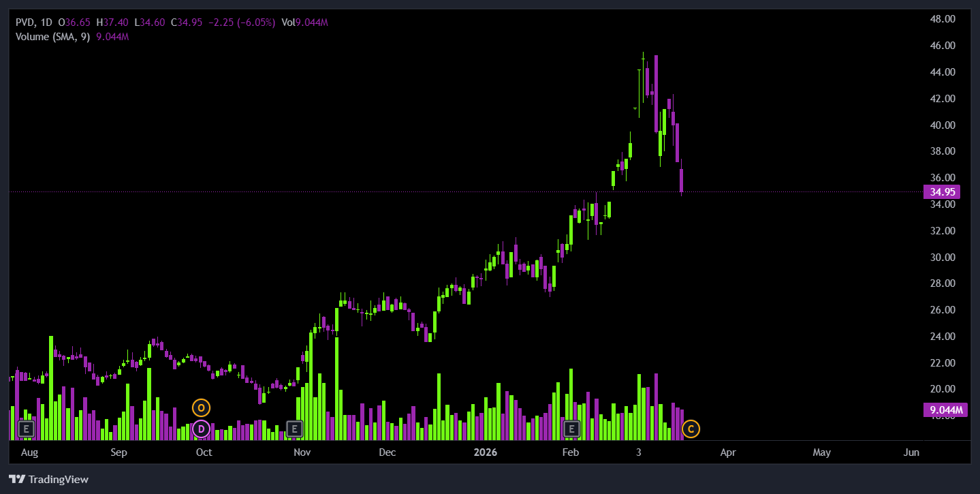Click the highlighted 34.95 price axis label
980x494 pixels.
click(x=941, y=191)
